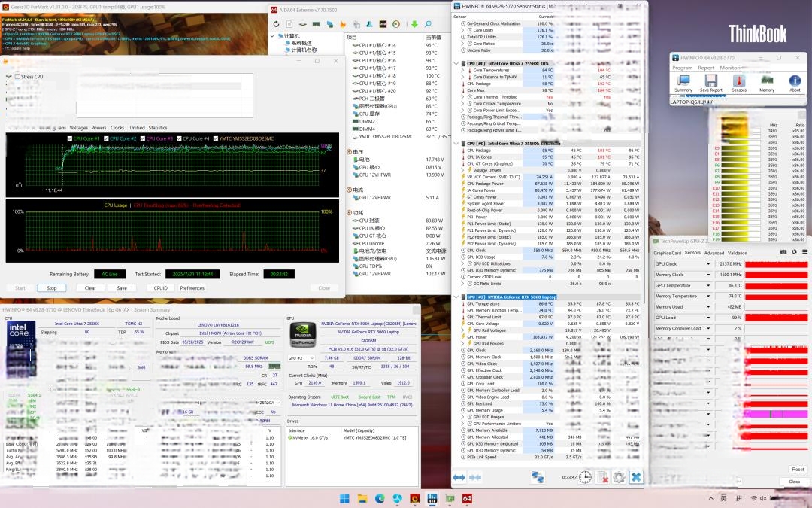This screenshot has height=508, width=812.
Task: Click the magnifier search icon in AIDA64 toolbar
Action: pos(429,24)
